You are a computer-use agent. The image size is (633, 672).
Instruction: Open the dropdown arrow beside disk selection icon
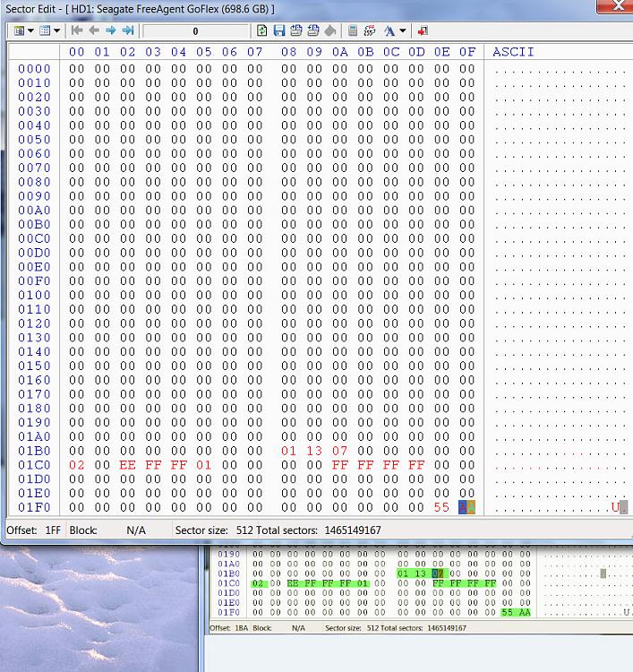[x=30, y=30]
